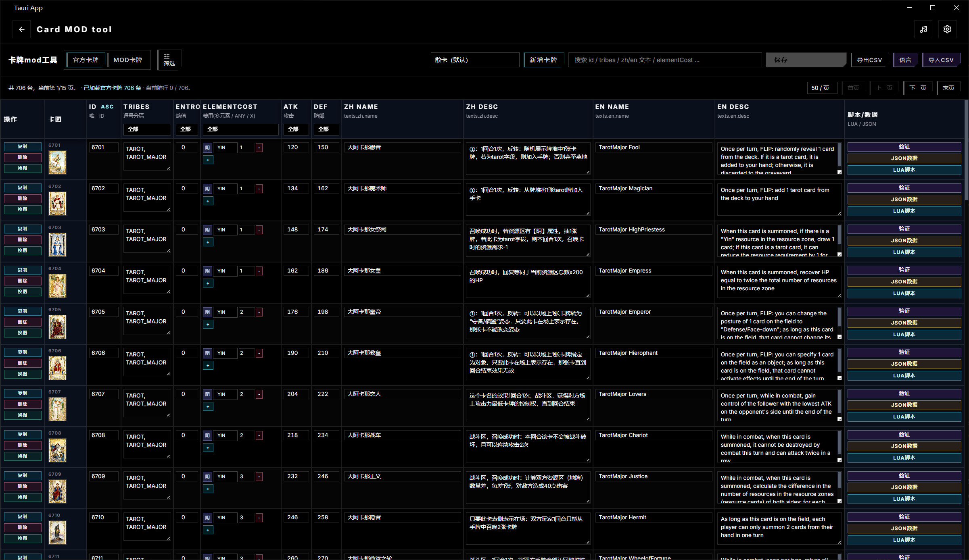969x560 pixels.
Task: Focus the search id / tribes field
Action: click(x=664, y=60)
